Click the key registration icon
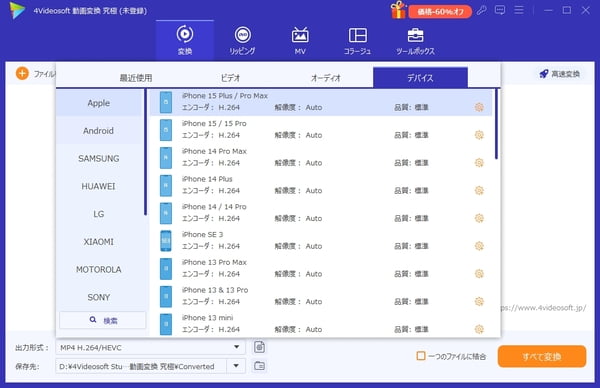The width and height of the screenshot is (600, 388). tap(481, 10)
